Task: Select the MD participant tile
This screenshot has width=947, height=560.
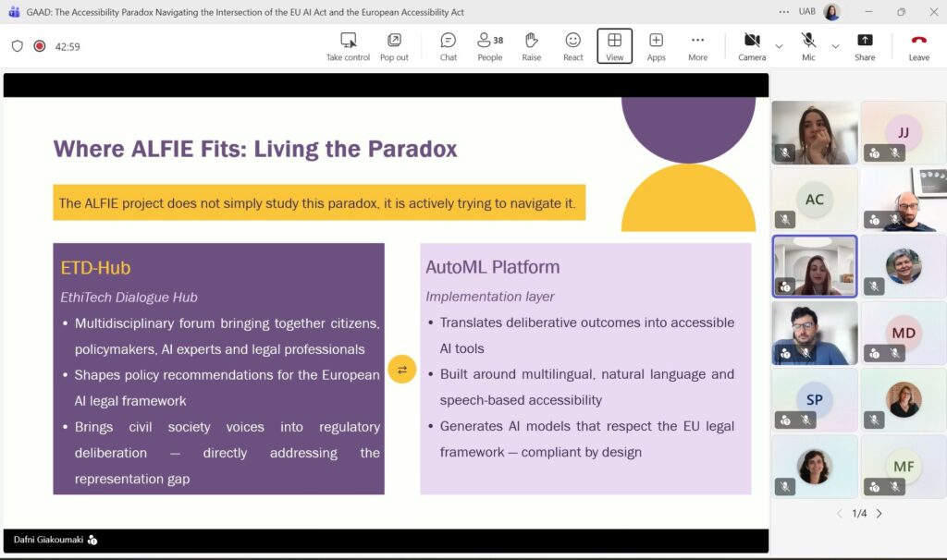Action: (x=904, y=333)
